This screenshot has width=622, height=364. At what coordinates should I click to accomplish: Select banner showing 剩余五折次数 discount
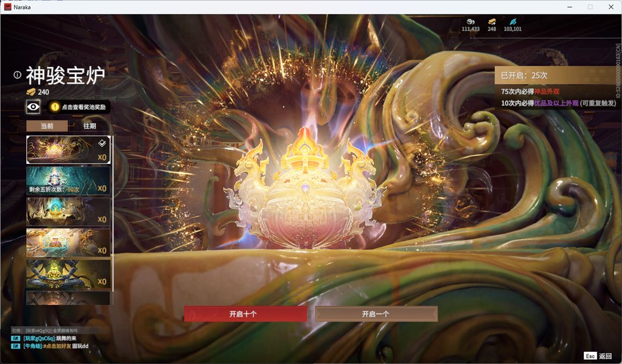click(x=68, y=181)
